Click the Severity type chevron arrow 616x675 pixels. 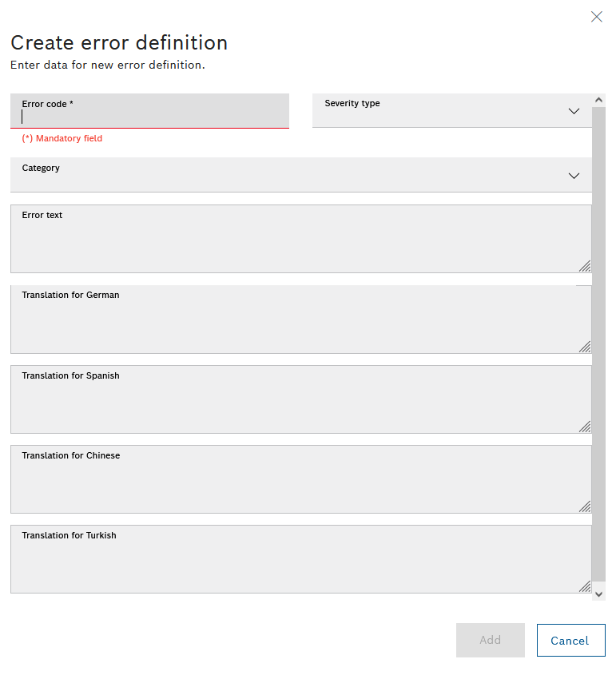tap(574, 112)
